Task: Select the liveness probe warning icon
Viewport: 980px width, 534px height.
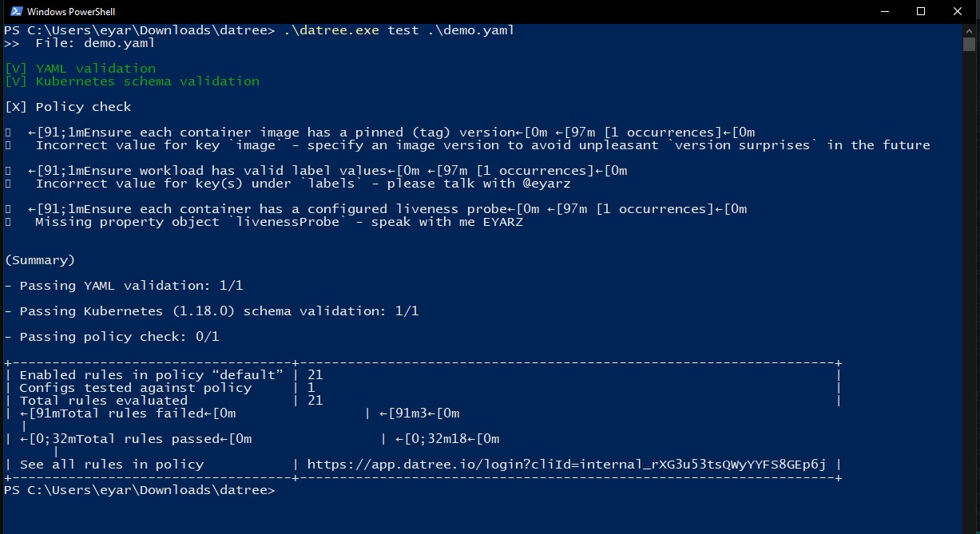Action: coord(7,208)
